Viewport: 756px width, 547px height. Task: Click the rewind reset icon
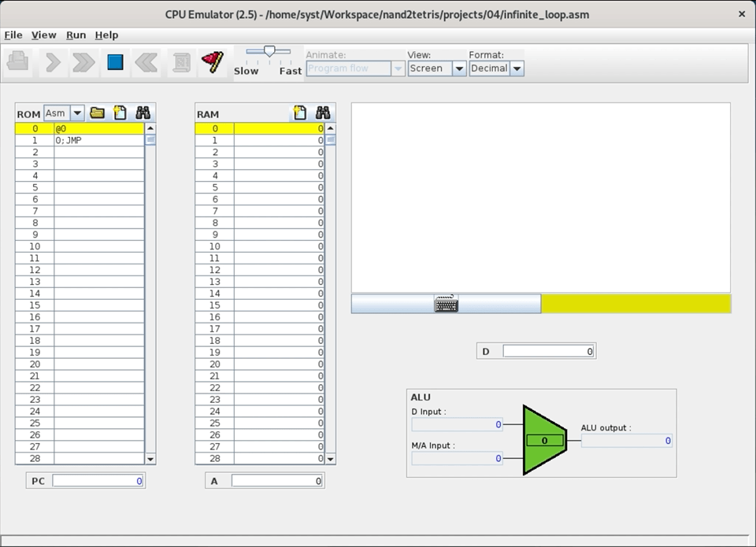click(x=146, y=62)
